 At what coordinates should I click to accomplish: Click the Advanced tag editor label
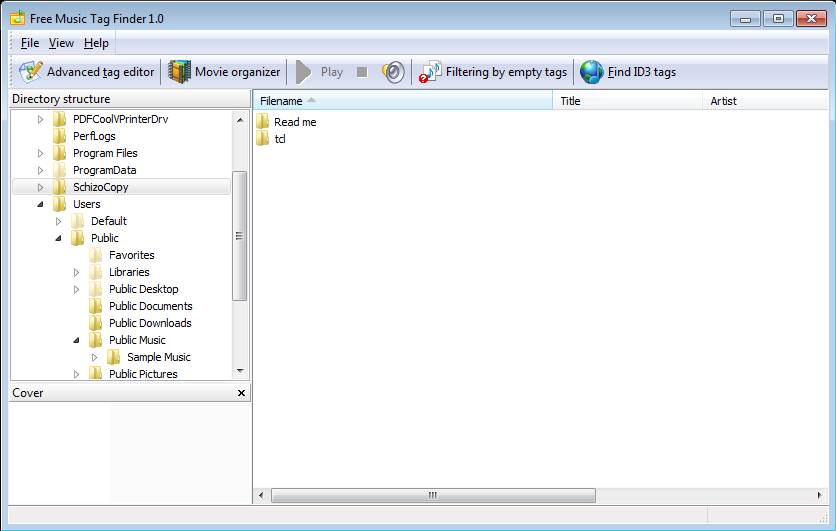[x=100, y=72]
